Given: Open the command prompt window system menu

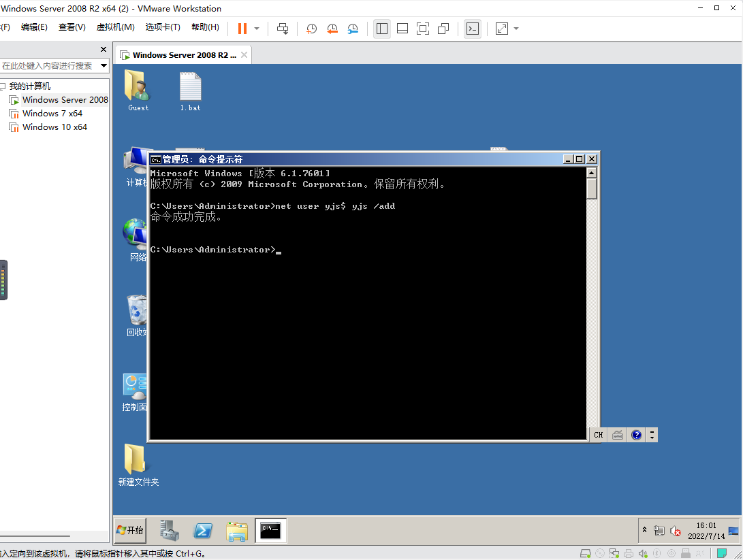Looking at the screenshot, I should coord(156,159).
